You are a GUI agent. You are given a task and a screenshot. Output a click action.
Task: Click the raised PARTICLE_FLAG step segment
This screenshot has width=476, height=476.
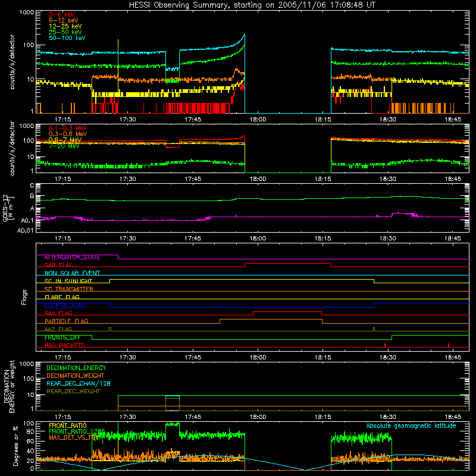[271, 320]
